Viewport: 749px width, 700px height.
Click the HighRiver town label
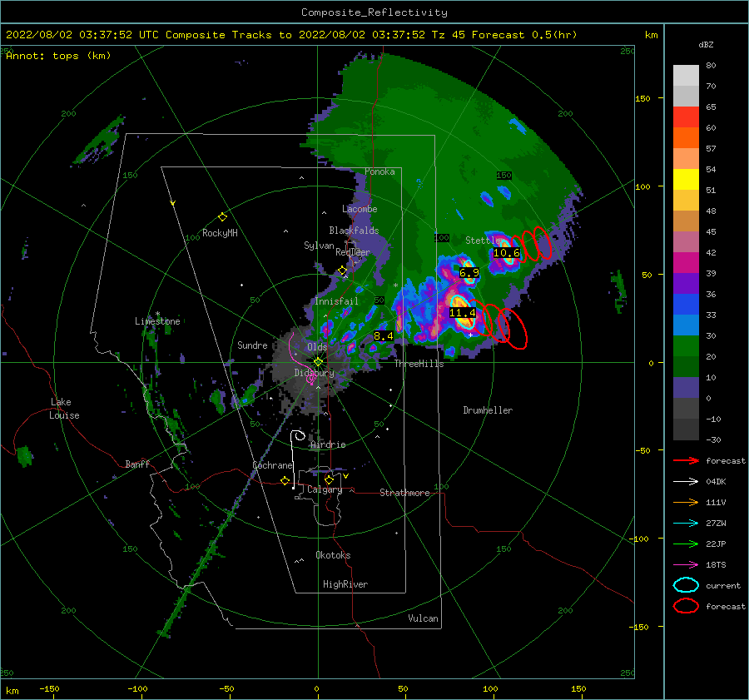tap(345, 584)
